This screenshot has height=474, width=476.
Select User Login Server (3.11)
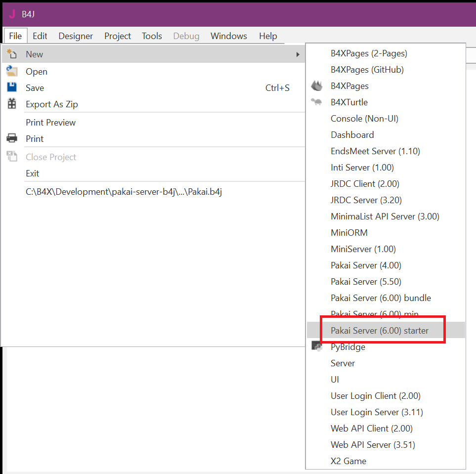(386, 412)
